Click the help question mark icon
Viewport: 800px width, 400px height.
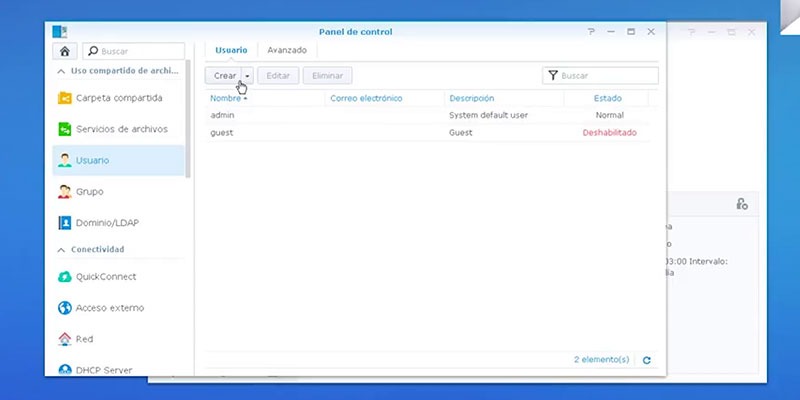pos(591,32)
